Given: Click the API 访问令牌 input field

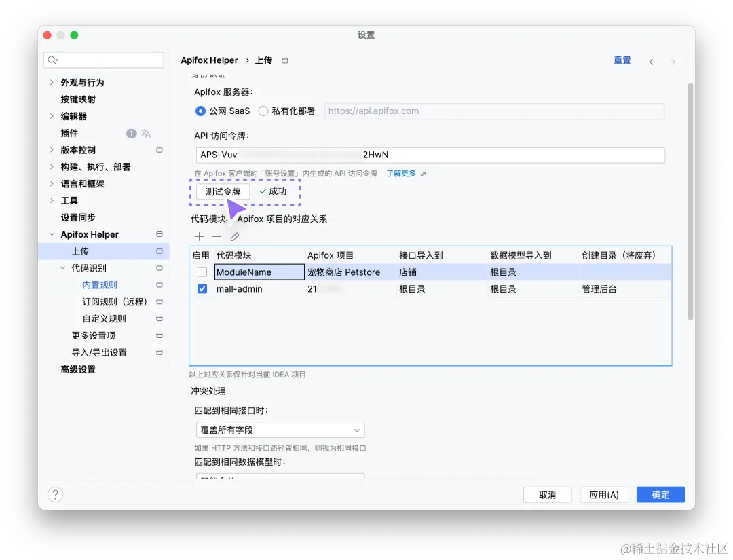Looking at the screenshot, I should (430, 155).
